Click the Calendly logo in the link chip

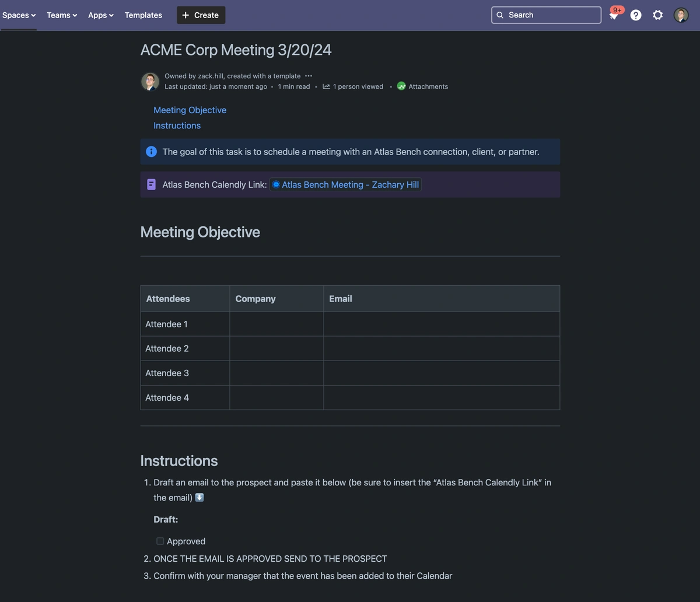pyautogui.click(x=276, y=184)
